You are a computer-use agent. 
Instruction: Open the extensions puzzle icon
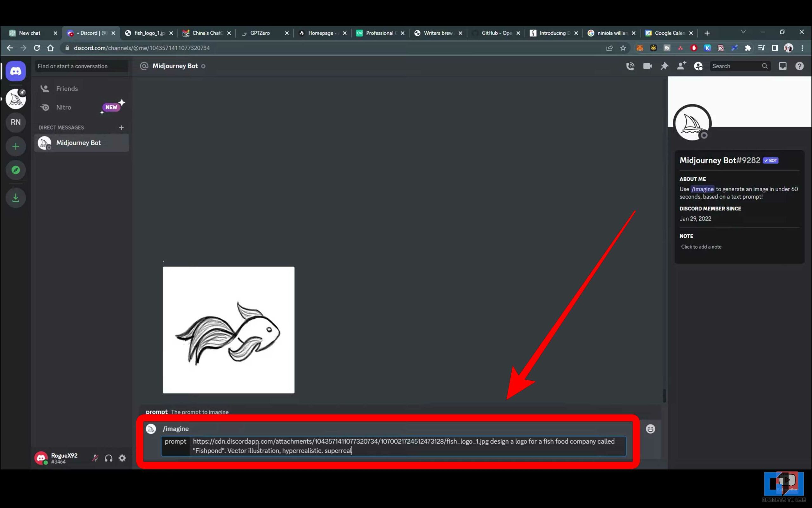tap(748, 48)
